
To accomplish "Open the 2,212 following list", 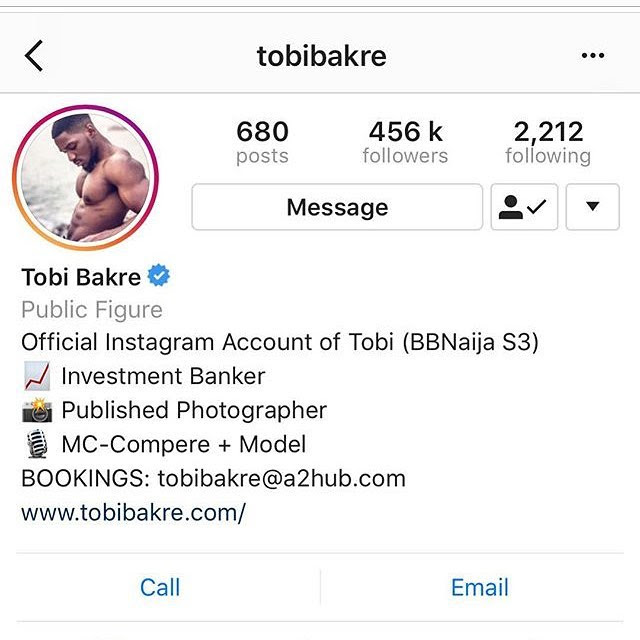I will tap(548, 142).
